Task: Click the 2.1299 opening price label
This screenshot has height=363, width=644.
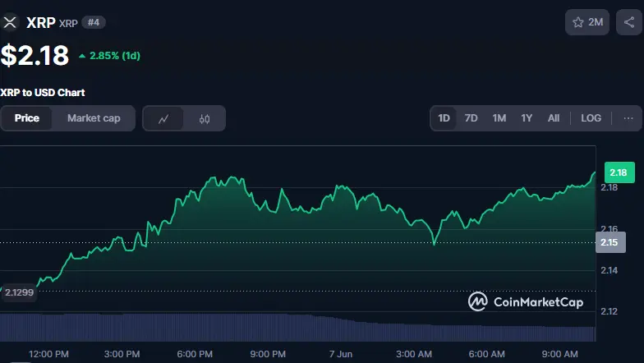Action: (20, 292)
